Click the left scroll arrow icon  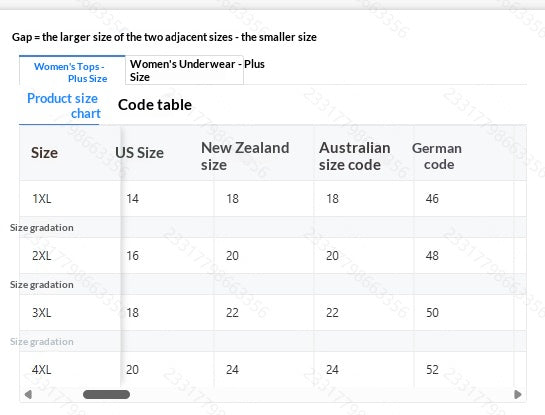click(x=28, y=394)
